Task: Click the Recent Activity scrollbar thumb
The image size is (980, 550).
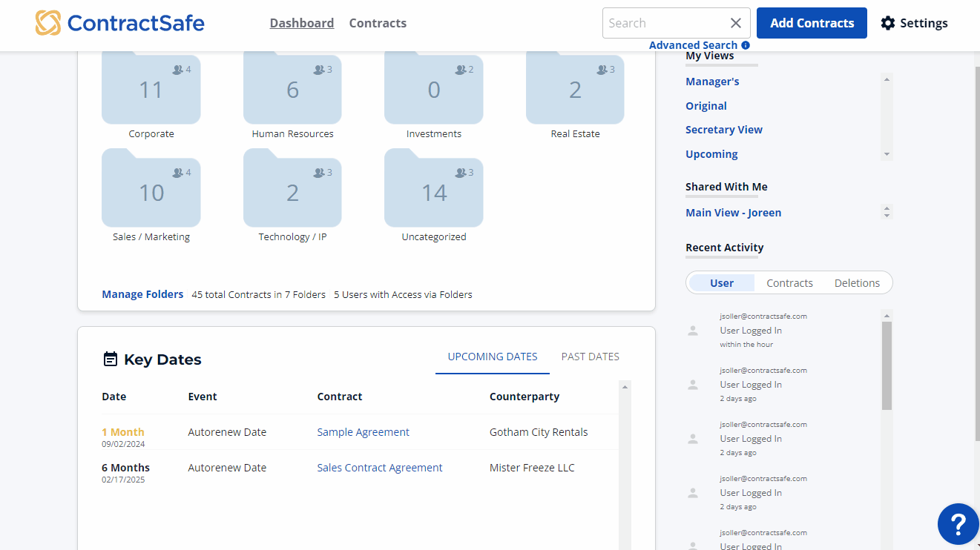Action: [887, 365]
